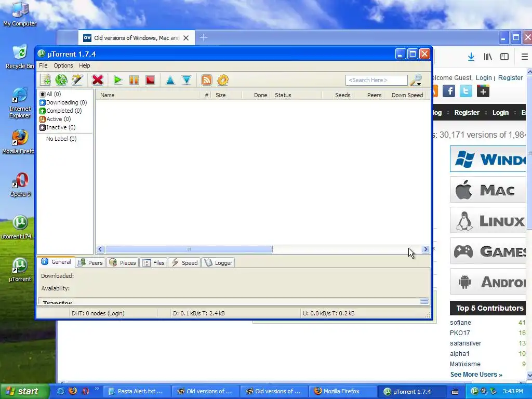Image resolution: width=532 pixels, height=399 pixels.
Task: Switch to the Pieces tab
Action: pos(123,262)
